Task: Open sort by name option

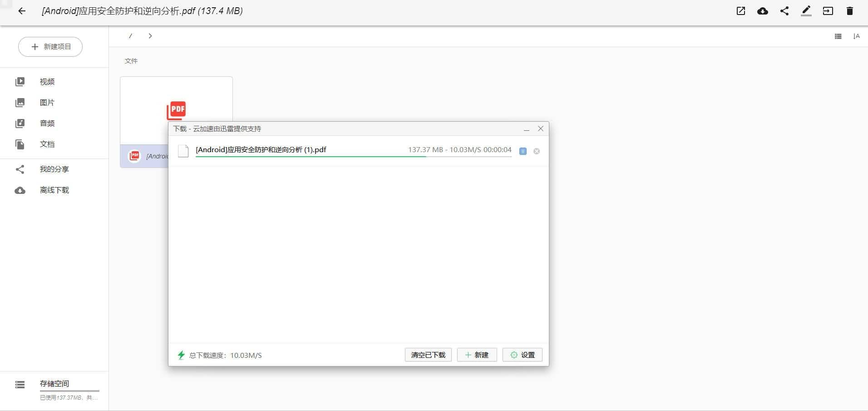Action: pos(857,36)
